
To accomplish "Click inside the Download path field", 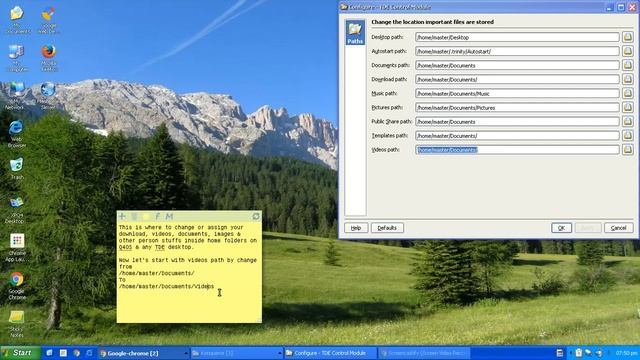I will tap(518, 79).
